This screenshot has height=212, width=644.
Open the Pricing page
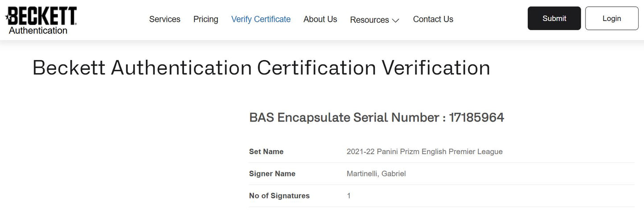click(x=206, y=19)
